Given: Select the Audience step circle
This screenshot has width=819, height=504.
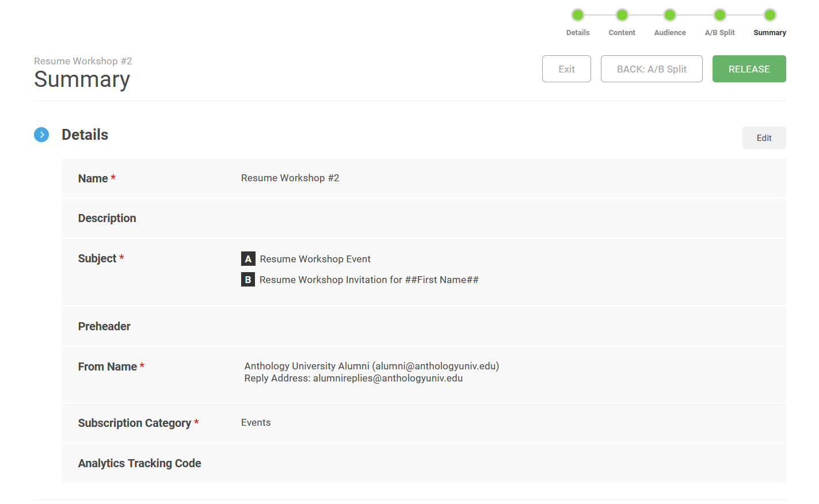Looking at the screenshot, I should [x=669, y=15].
